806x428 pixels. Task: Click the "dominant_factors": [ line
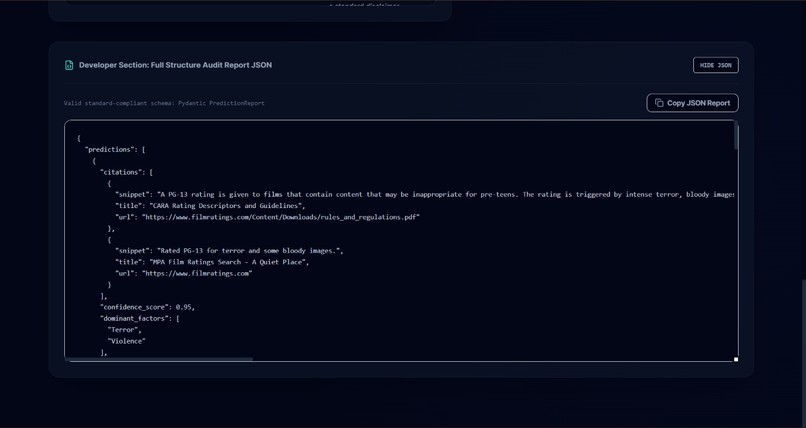139,319
